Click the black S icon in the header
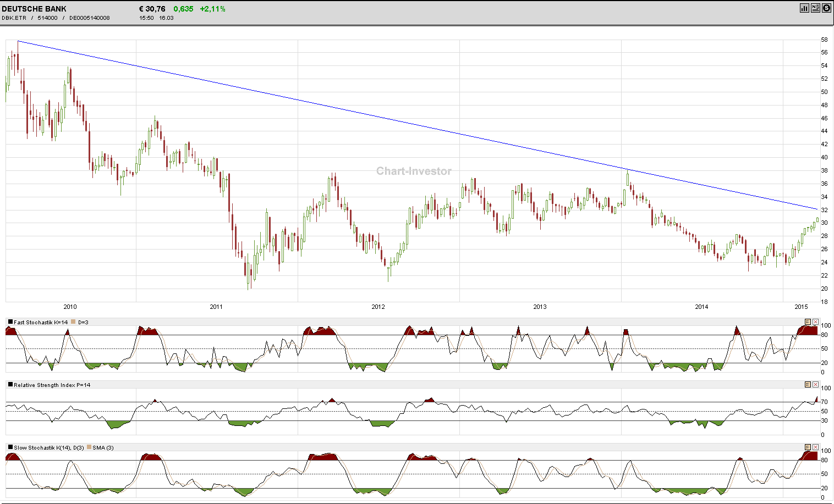This screenshot has height=504, width=834. [x=826, y=8]
